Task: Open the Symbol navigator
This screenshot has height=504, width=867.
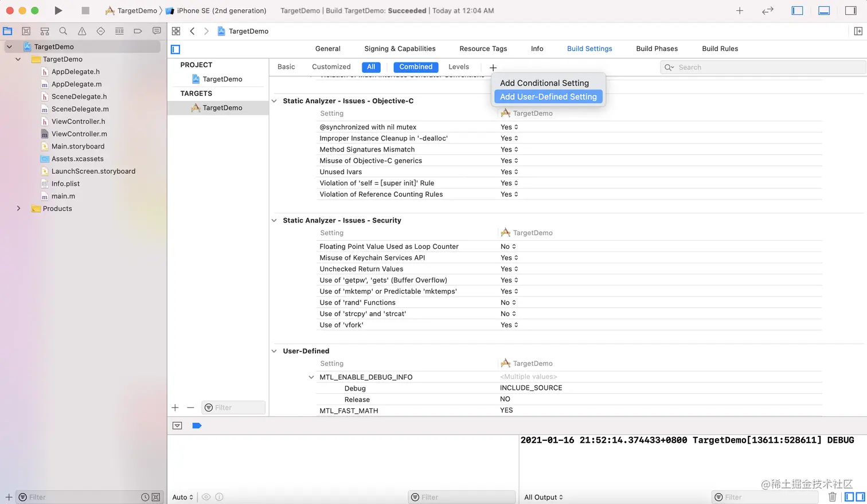Action: [45, 31]
